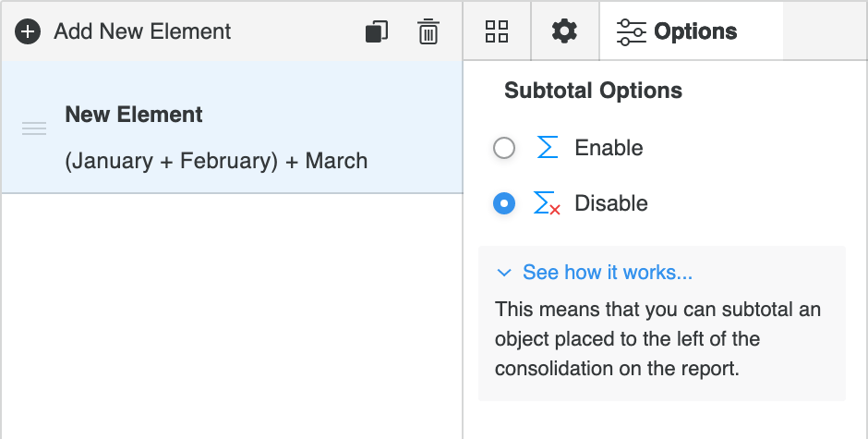
Task: Select the Disable subtotal radio button
Action: pyautogui.click(x=504, y=203)
